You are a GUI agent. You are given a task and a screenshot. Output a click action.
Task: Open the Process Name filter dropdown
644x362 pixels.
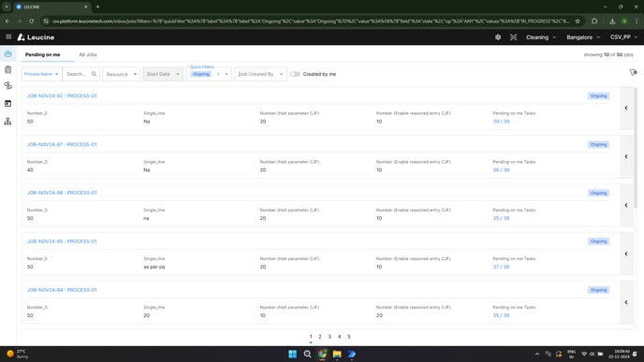click(41, 74)
